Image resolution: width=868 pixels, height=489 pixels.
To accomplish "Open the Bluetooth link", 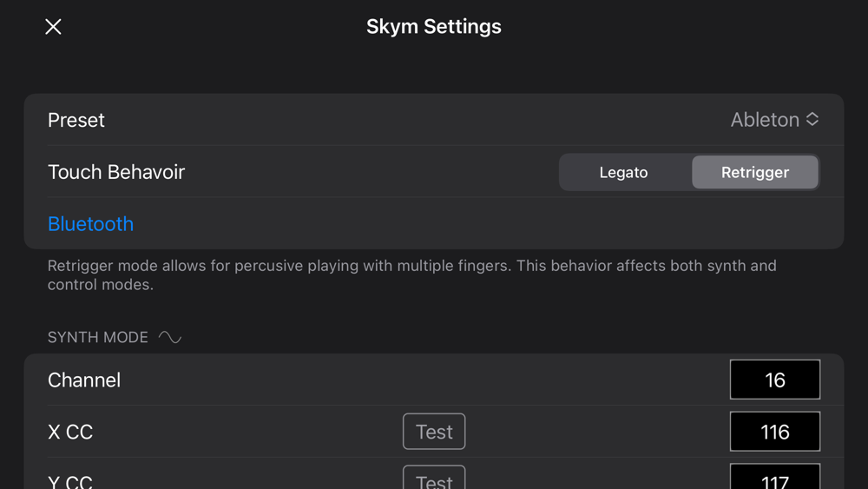I will [90, 223].
